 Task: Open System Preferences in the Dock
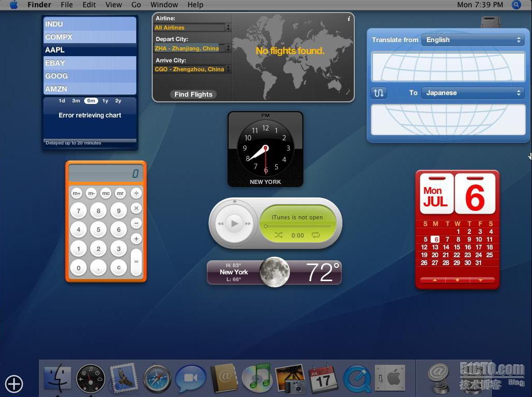click(390, 378)
